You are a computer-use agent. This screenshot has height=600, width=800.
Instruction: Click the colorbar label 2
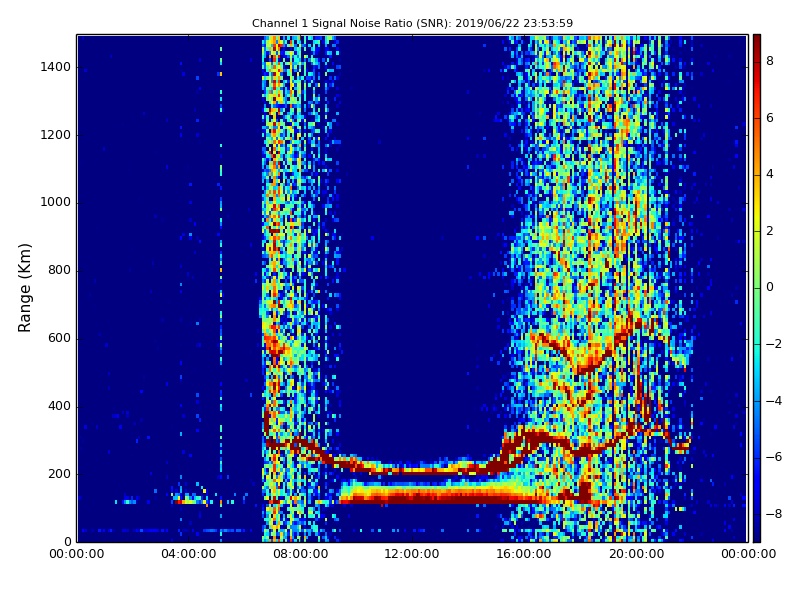770,231
